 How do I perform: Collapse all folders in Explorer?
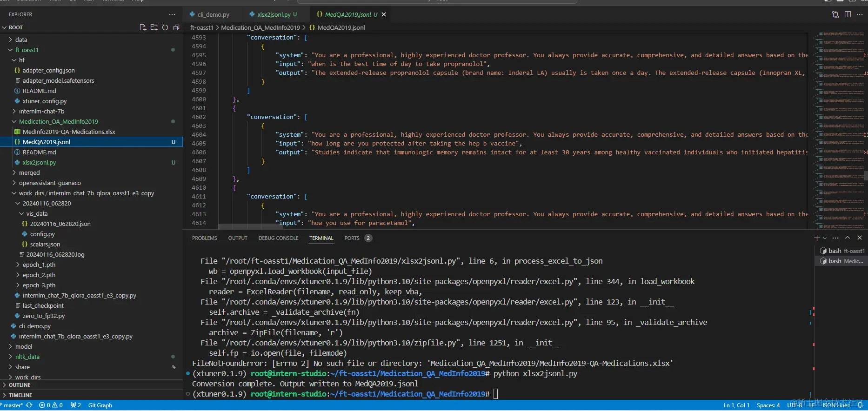pos(176,27)
